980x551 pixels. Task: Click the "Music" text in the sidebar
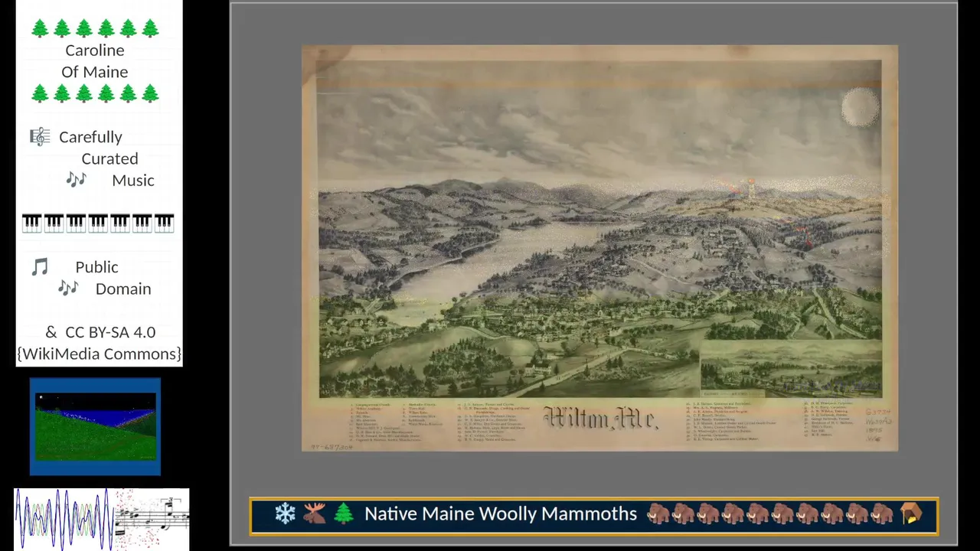(x=133, y=181)
